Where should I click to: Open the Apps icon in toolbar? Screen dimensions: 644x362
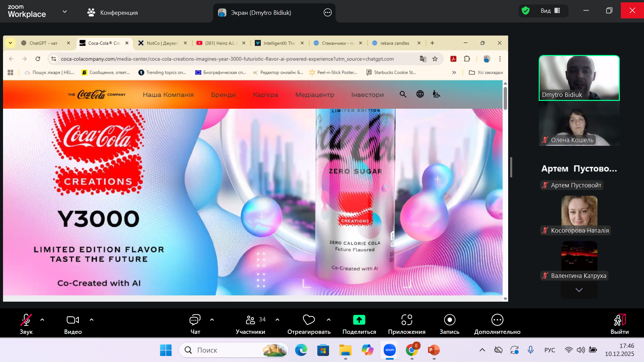coord(407,320)
